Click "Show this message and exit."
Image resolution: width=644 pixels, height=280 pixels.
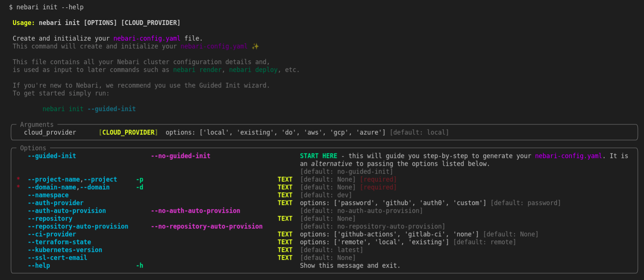click(x=350, y=266)
